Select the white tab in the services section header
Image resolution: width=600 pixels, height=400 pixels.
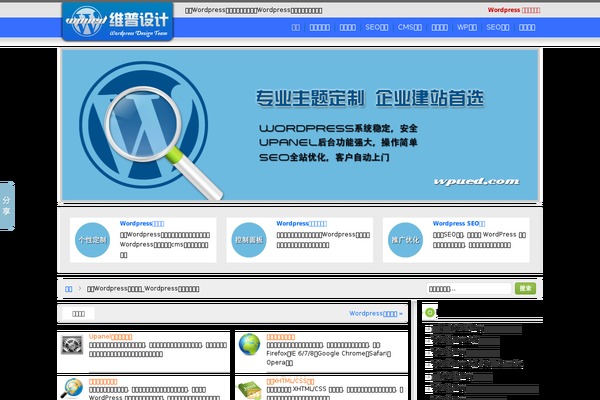coord(78,314)
